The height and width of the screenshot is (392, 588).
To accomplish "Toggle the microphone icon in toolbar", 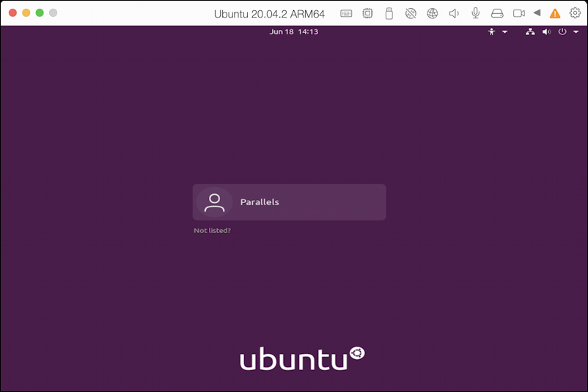I will click(476, 13).
